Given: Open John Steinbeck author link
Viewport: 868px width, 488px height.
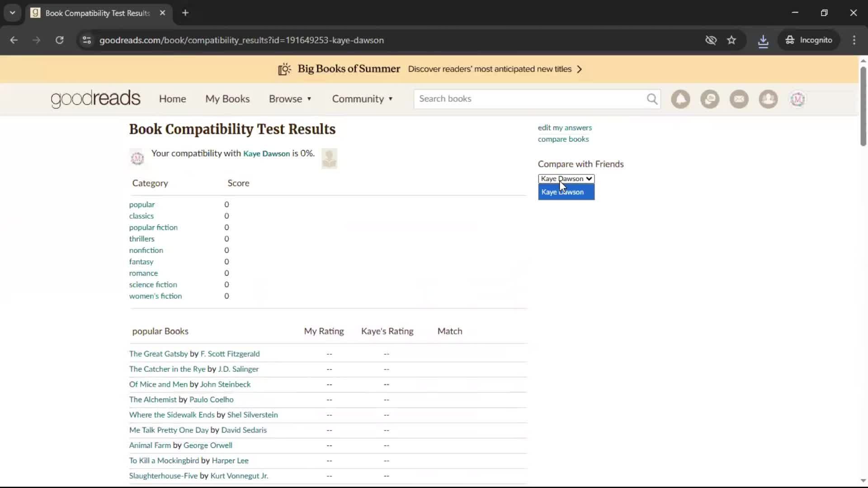Looking at the screenshot, I should (x=225, y=385).
